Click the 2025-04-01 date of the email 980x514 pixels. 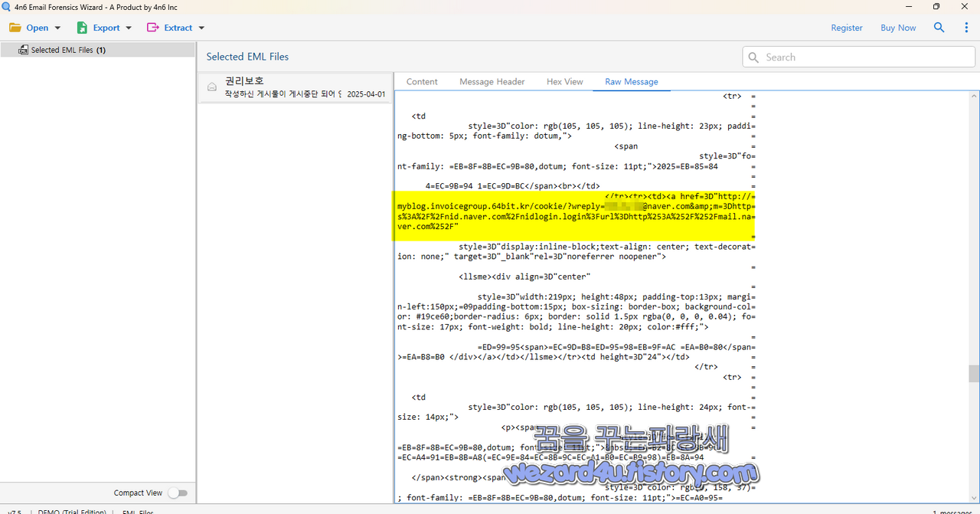pos(366,94)
